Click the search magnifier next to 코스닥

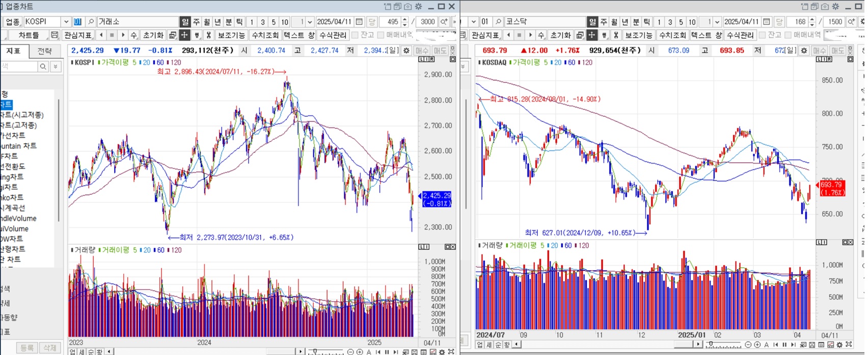498,22
